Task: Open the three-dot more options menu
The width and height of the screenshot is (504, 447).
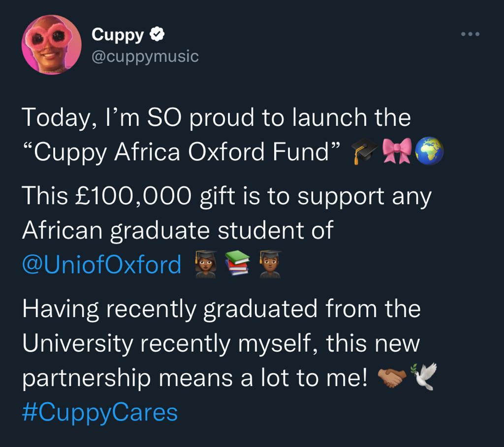Action: 469,34
